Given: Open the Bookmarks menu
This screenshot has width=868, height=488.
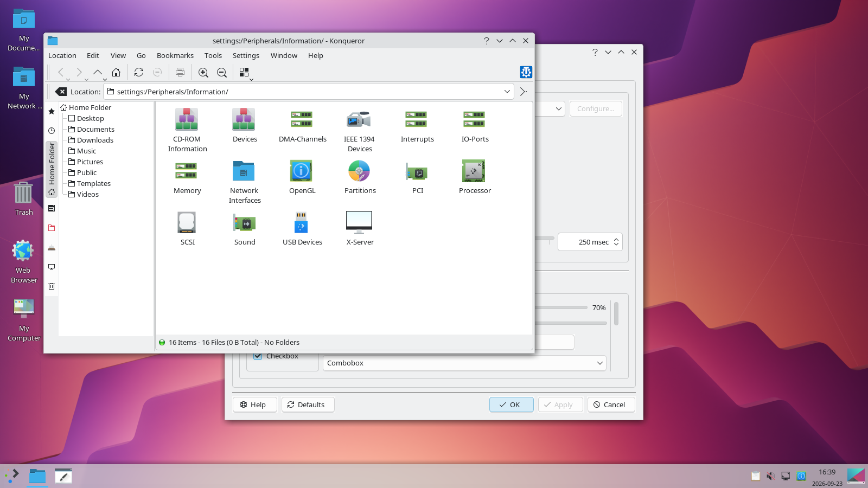Looking at the screenshot, I should tap(175, 55).
